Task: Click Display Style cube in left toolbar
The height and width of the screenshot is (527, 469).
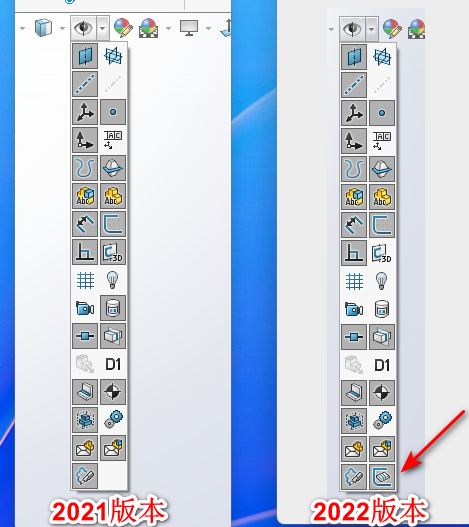Action: tap(43, 28)
